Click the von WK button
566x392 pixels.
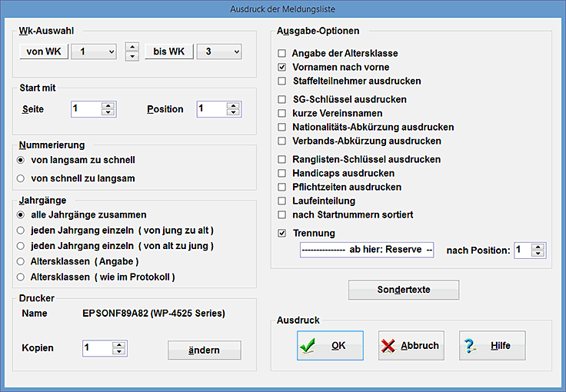(43, 52)
